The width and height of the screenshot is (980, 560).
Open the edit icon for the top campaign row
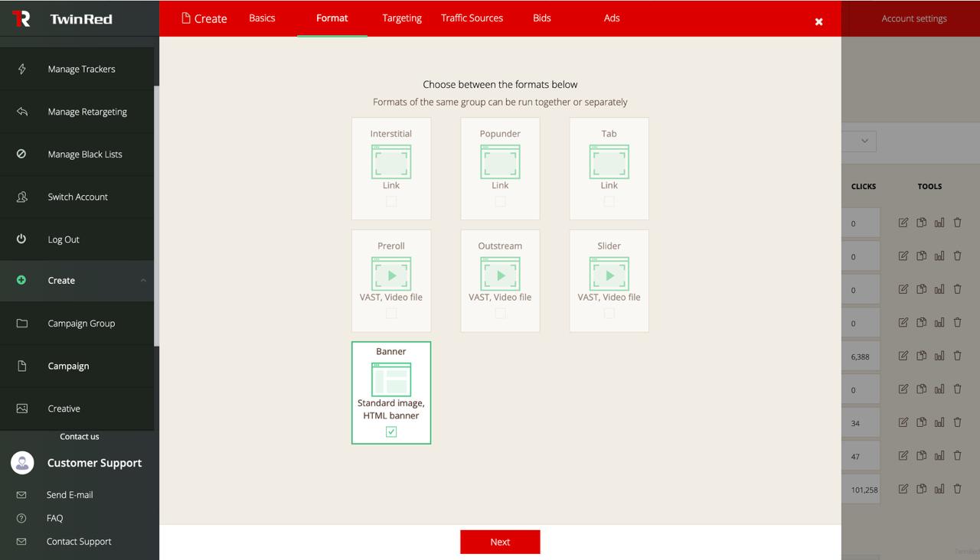coord(903,222)
